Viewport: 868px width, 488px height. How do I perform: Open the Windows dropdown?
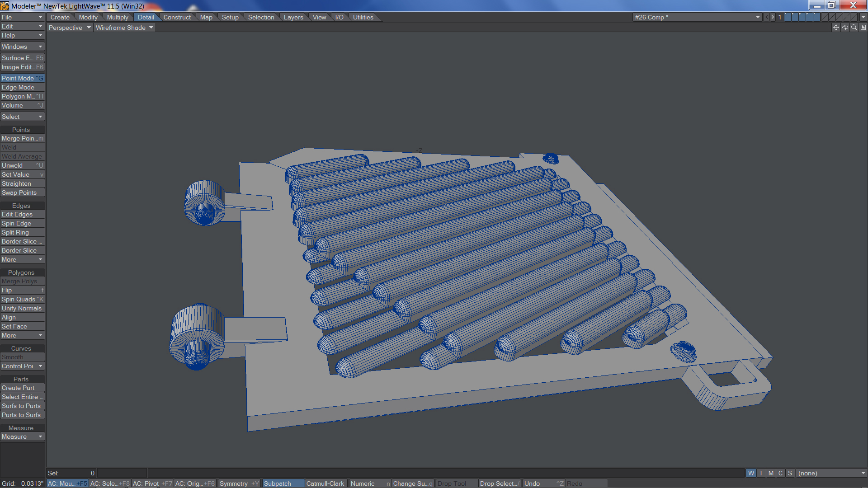click(22, 47)
